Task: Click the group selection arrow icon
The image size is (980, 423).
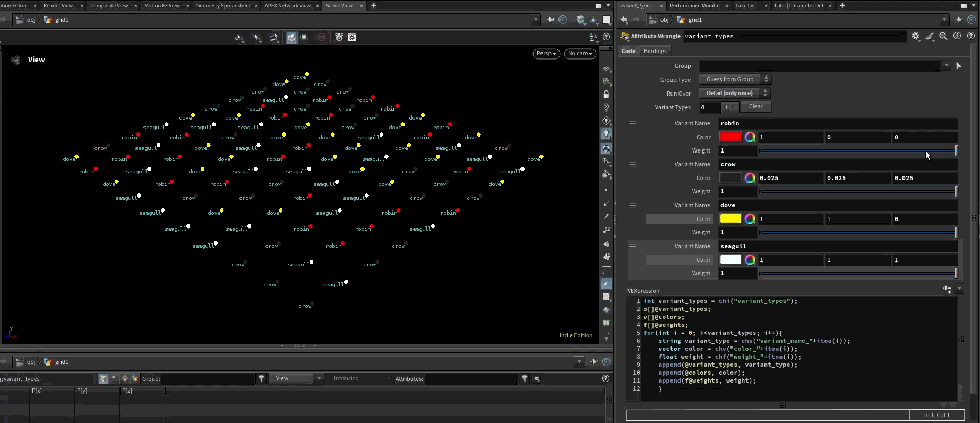Action: pyautogui.click(x=959, y=66)
